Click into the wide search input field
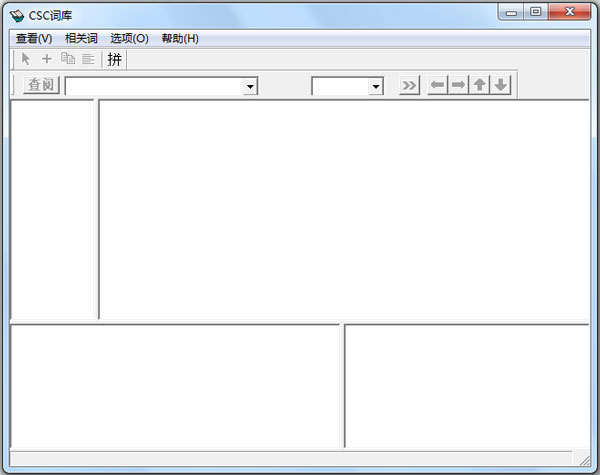The height and width of the screenshot is (475, 600). pyautogui.click(x=155, y=87)
